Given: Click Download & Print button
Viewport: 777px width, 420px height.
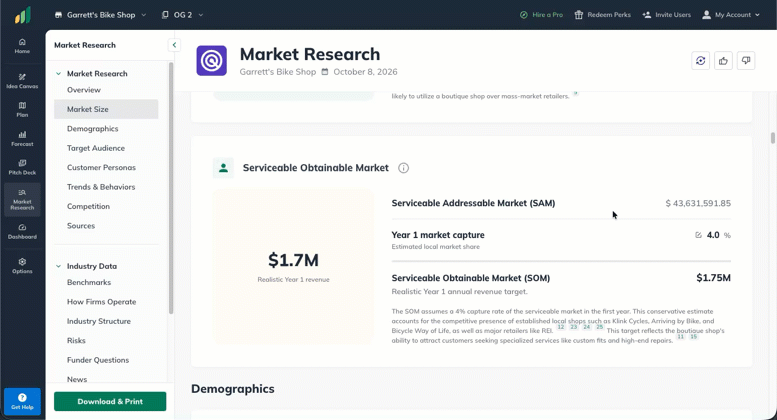Looking at the screenshot, I should pos(110,401).
